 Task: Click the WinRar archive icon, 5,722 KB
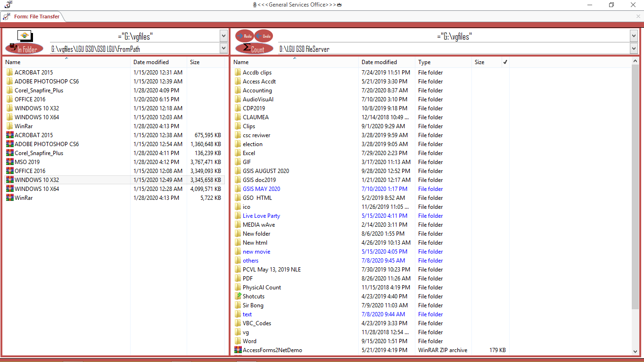click(x=9, y=198)
